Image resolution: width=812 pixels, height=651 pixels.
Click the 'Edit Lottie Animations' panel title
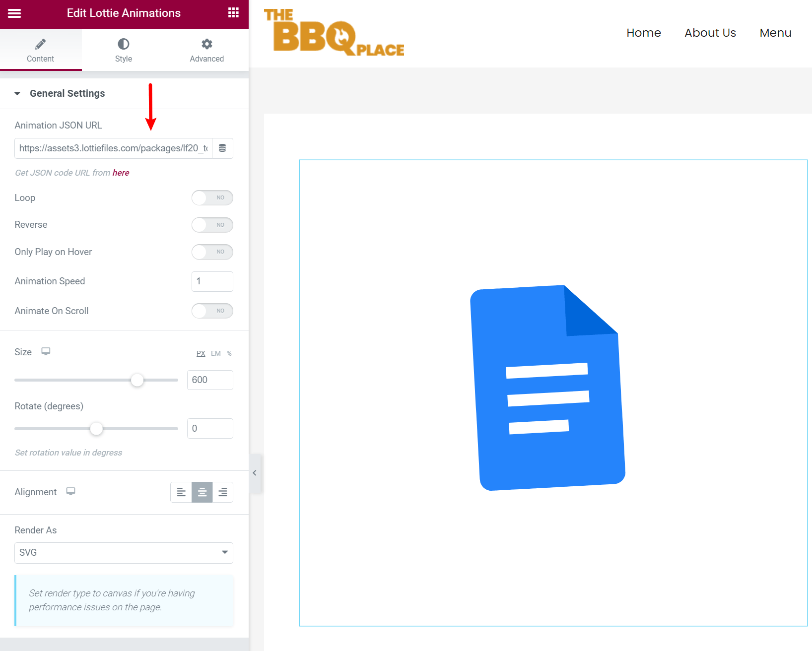point(124,13)
